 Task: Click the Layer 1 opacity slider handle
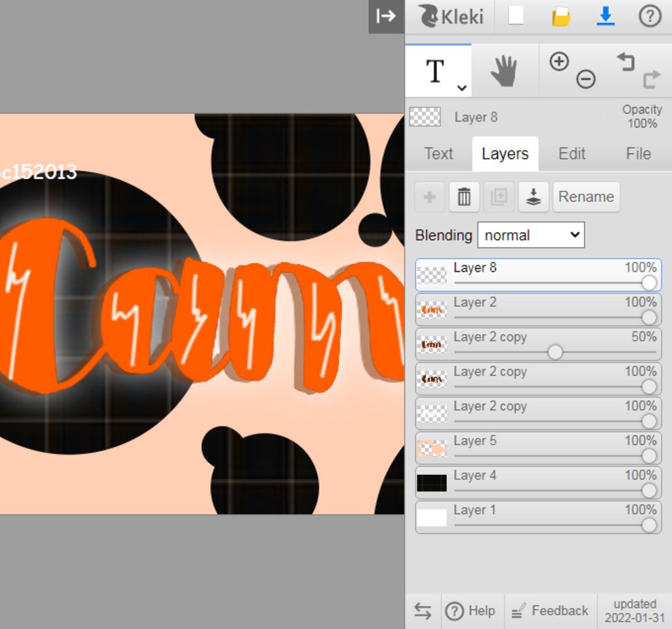pyautogui.click(x=649, y=525)
